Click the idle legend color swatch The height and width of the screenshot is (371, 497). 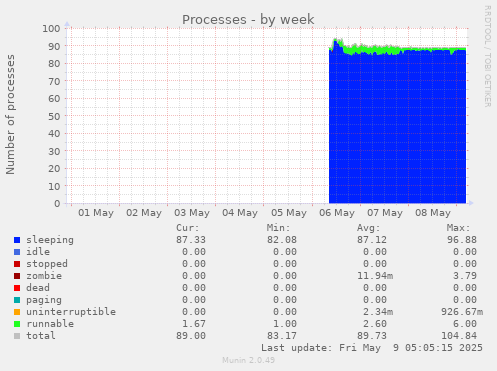tap(17, 252)
